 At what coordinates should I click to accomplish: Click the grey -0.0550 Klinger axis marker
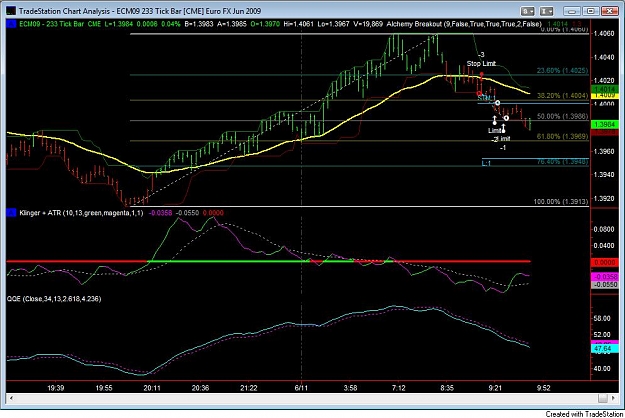click(604, 285)
